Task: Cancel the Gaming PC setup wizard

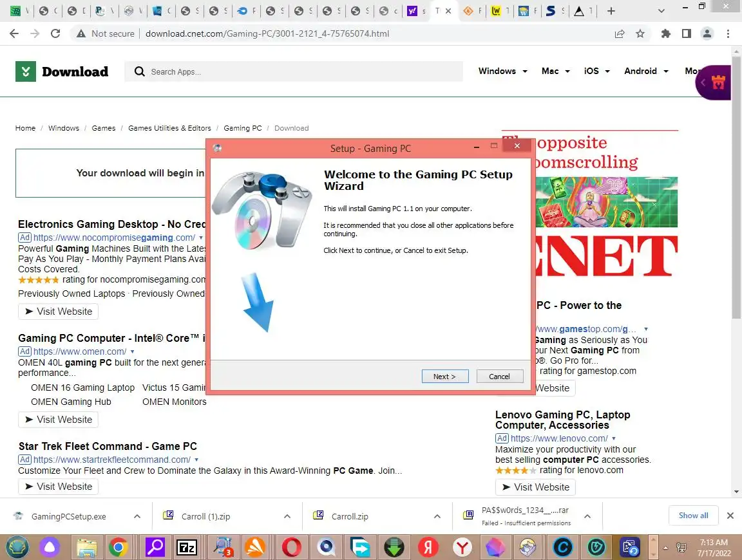Action: pyautogui.click(x=499, y=377)
